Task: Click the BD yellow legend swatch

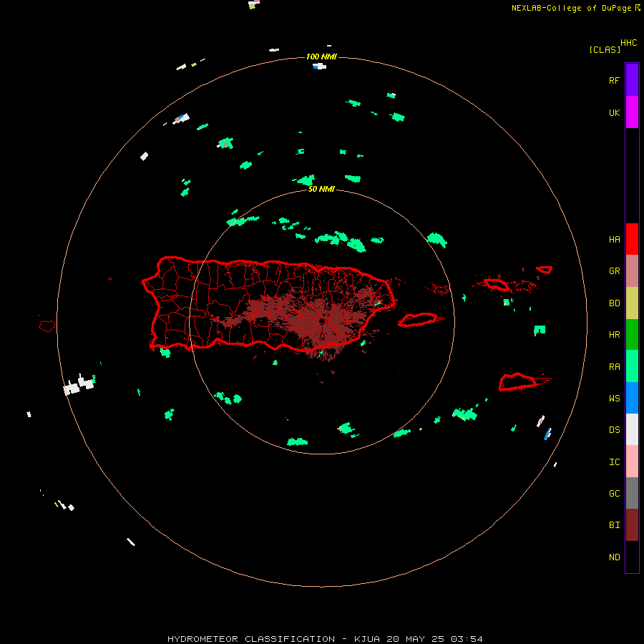Action: click(x=632, y=303)
